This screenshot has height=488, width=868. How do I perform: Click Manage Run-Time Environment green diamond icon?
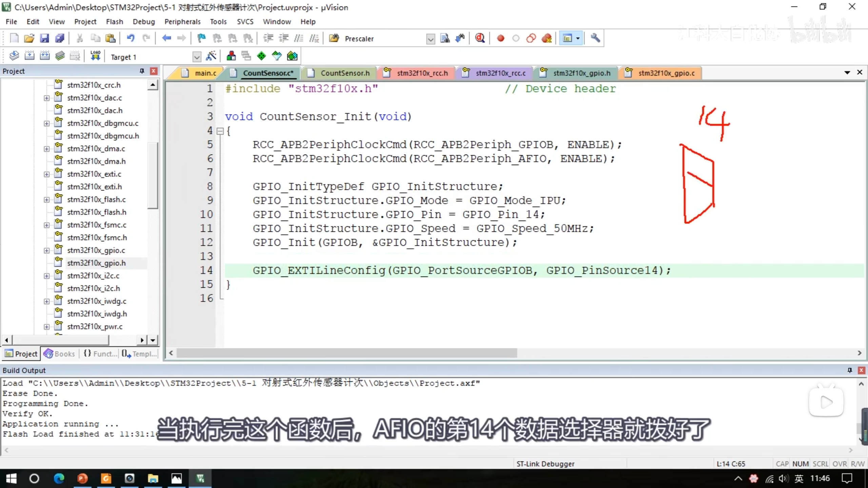click(261, 56)
